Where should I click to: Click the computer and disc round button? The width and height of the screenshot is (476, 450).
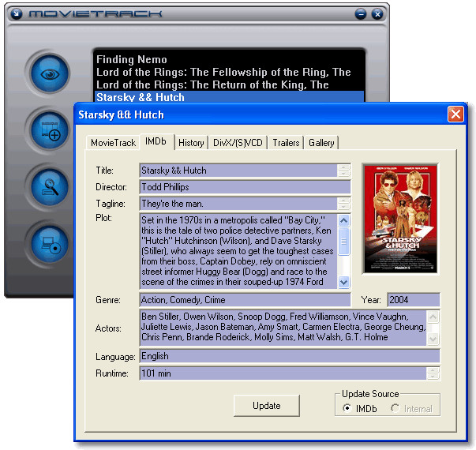coord(50,245)
